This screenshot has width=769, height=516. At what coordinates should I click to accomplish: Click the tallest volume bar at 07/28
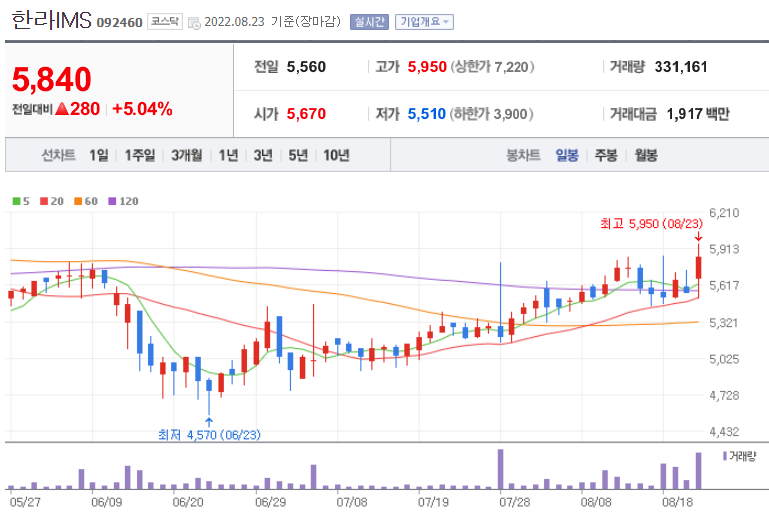(500, 469)
